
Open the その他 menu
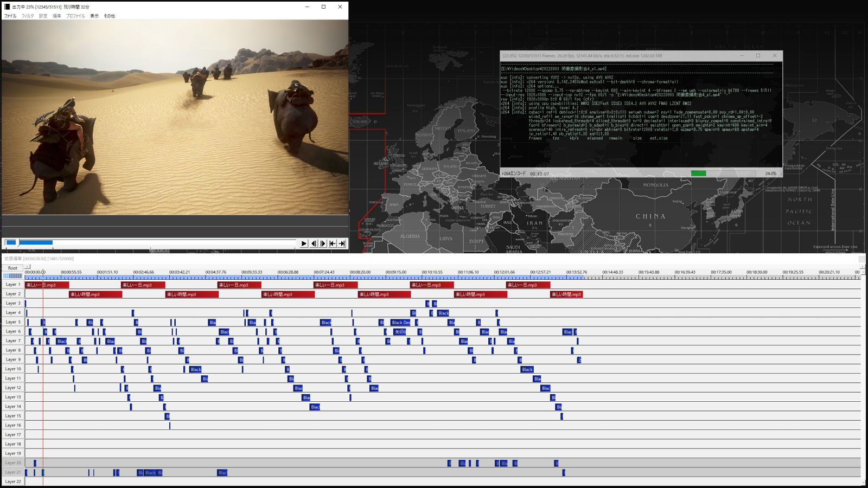point(109,16)
